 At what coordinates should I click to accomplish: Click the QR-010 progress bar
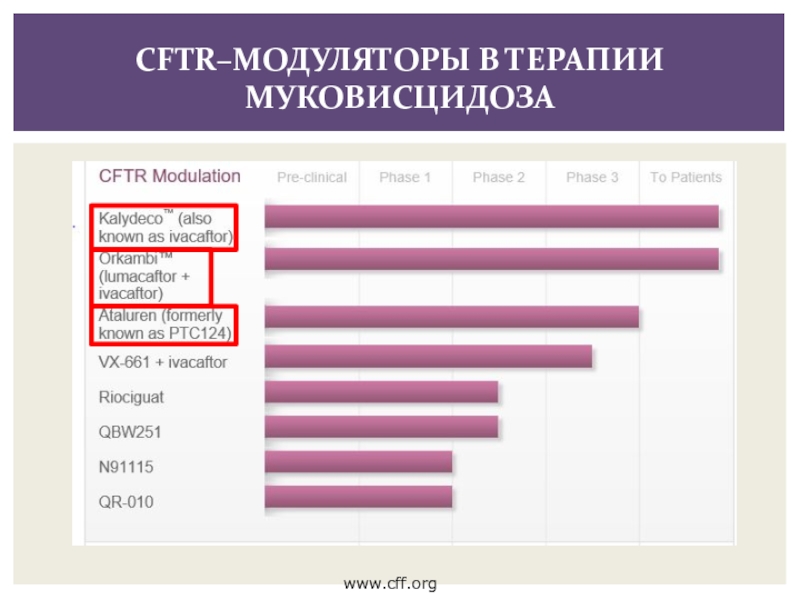358,497
